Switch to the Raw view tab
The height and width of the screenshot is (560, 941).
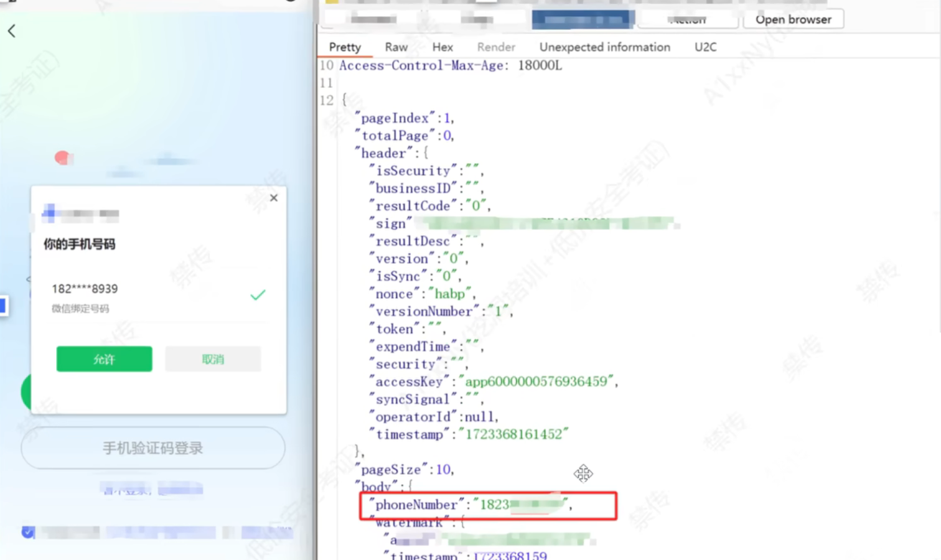point(396,47)
